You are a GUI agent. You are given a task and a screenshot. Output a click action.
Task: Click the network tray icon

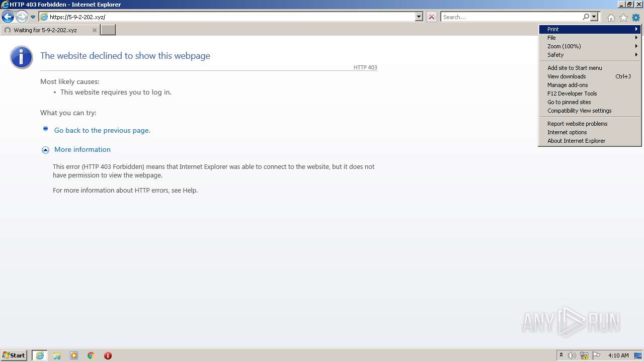tap(584, 355)
